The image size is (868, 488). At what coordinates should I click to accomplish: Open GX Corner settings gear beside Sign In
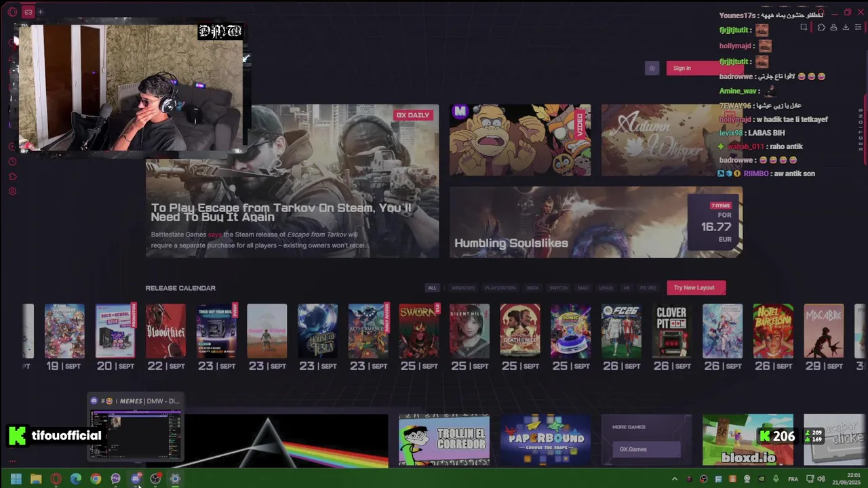652,68
